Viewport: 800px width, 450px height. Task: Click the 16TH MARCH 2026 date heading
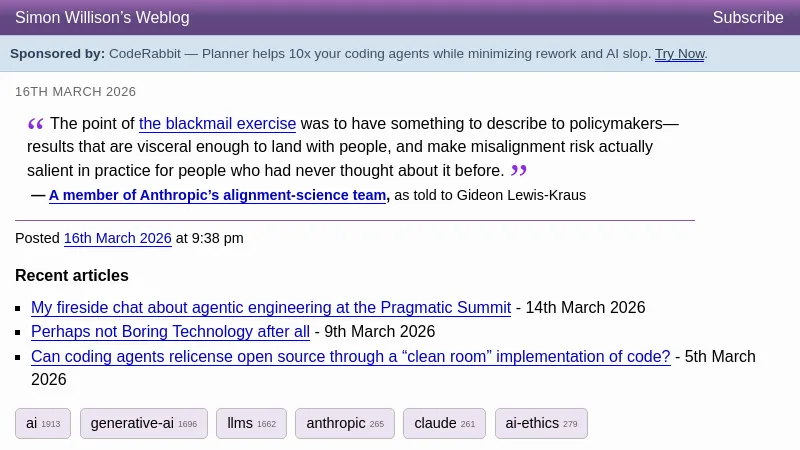pyautogui.click(x=75, y=92)
